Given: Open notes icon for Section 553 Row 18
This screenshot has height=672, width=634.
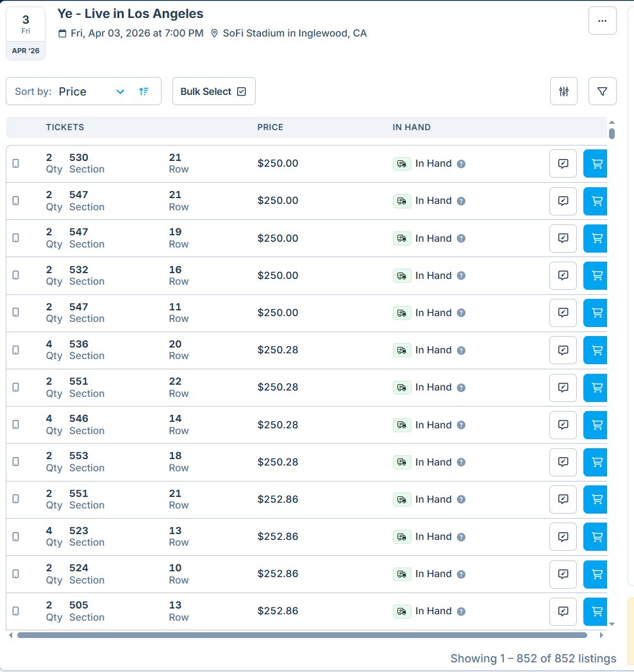Looking at the screenshot, I should 563,462.
